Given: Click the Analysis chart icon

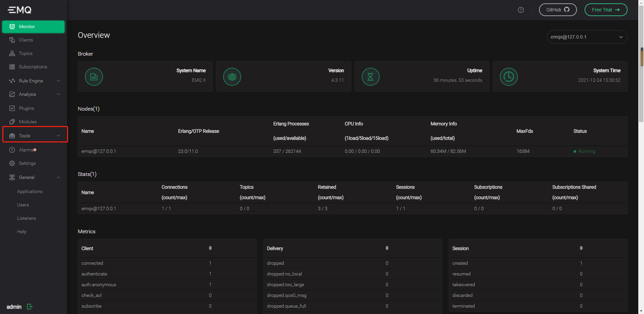Looking at the screenshot, I should [12, 94].
